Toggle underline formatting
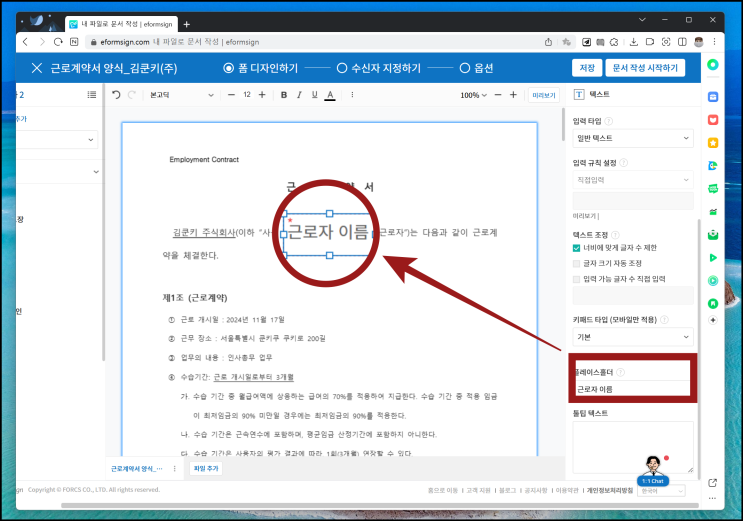The height and width of the screenshot is (521, 743). click(x=315, y=95)
